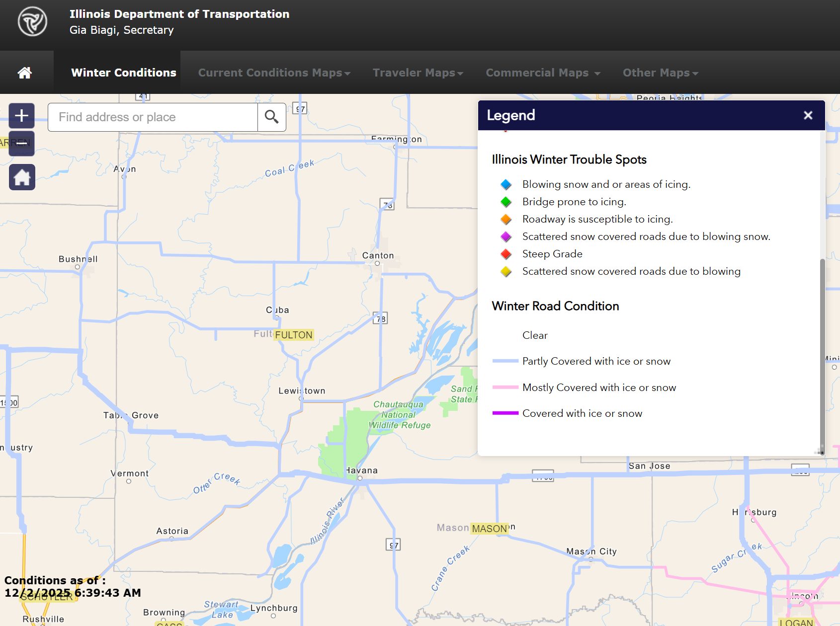Image resolution: width=840 pixels, height=626 pixels.
Task: Click the Lewistown town label
Action: click(302, 391)
